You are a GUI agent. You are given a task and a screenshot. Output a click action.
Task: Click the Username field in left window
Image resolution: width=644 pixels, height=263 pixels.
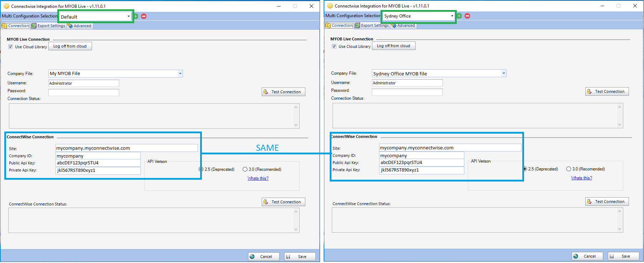[84, 83]
